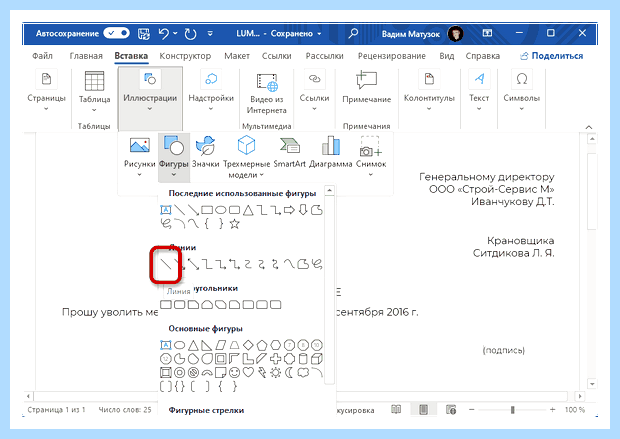Screen dimensions: 620x439
Task: Click the 100 % zoom level
Action: (575, 409)
